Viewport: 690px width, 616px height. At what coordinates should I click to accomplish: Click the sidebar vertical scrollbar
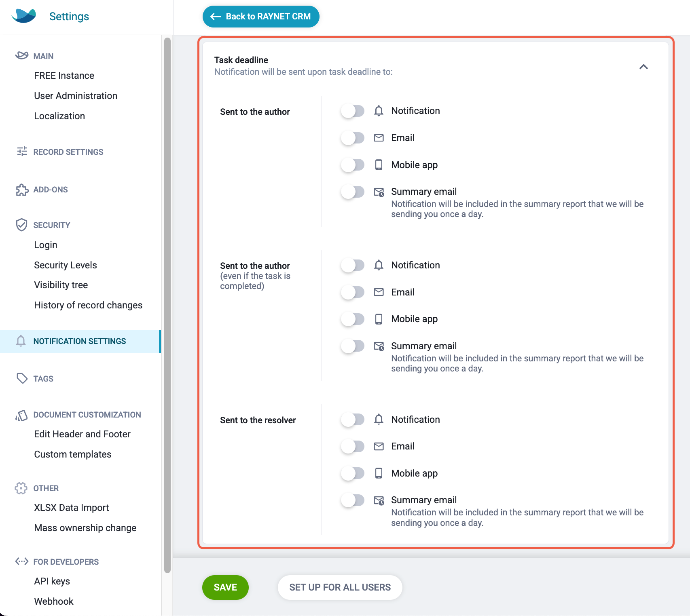167,305
